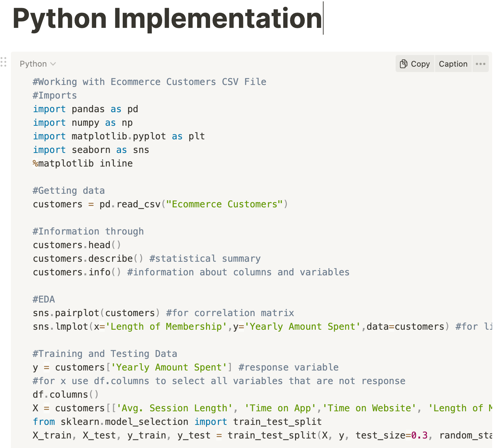
Task: Place cursor on the customers.head() line
Action: pos(77,245)
